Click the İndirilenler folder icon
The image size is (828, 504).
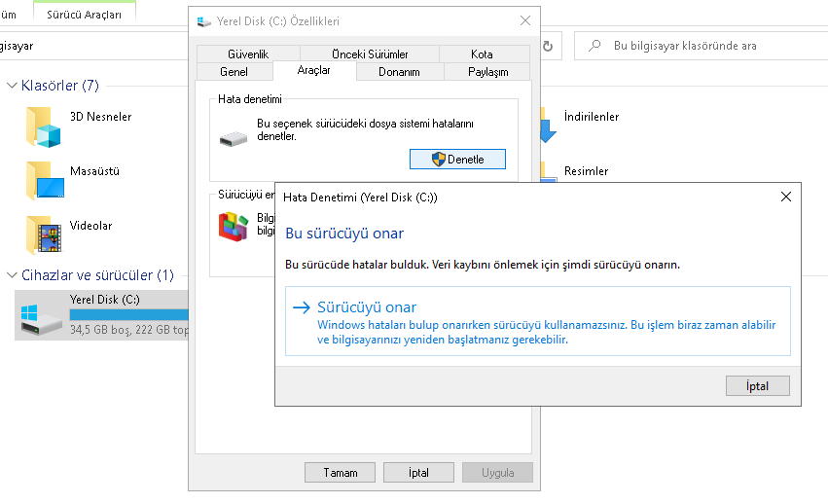click(x=548, y=126)
